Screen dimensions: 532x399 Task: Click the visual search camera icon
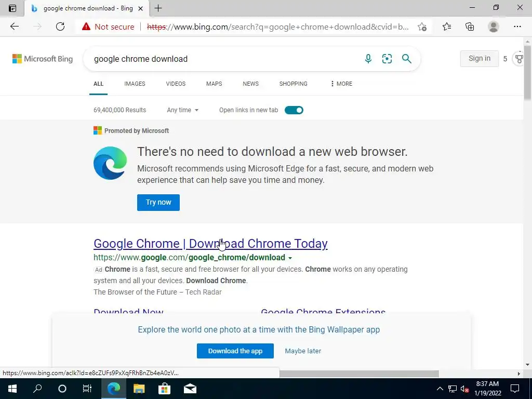387,59
